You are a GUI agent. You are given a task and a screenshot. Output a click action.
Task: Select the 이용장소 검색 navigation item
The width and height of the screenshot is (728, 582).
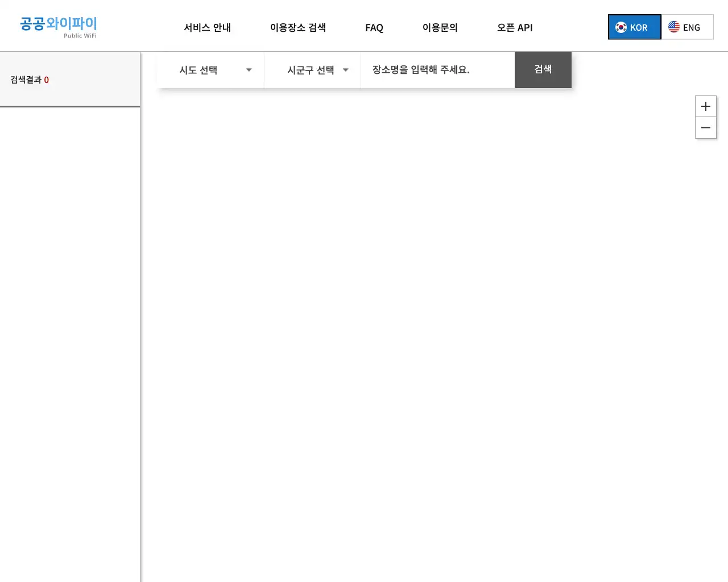(x=298, y=27)
